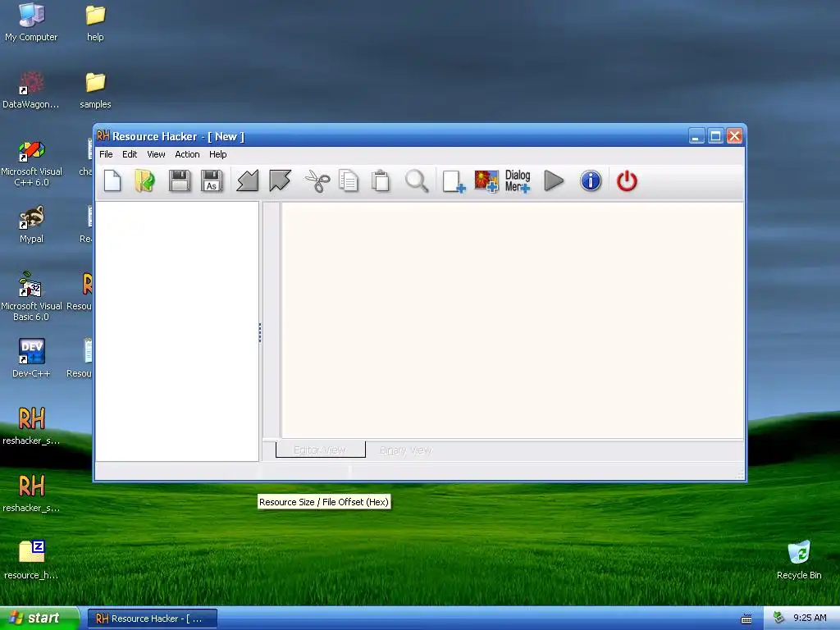Switch to the Binary View tab
840x630 pixels.
(405, 450)
